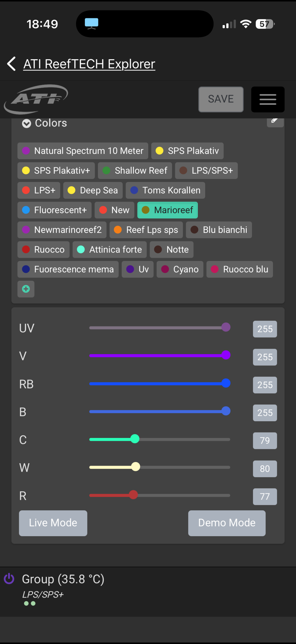Viewport: 296px width, 644px height.
Task: Collapse the Colors section chevron
Action: point(27,123)
